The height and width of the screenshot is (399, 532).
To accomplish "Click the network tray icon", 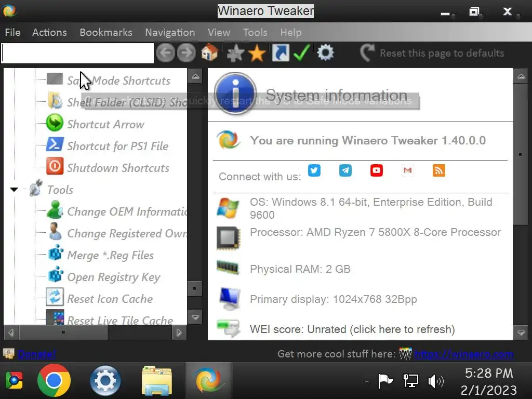I will coord(410,381).
